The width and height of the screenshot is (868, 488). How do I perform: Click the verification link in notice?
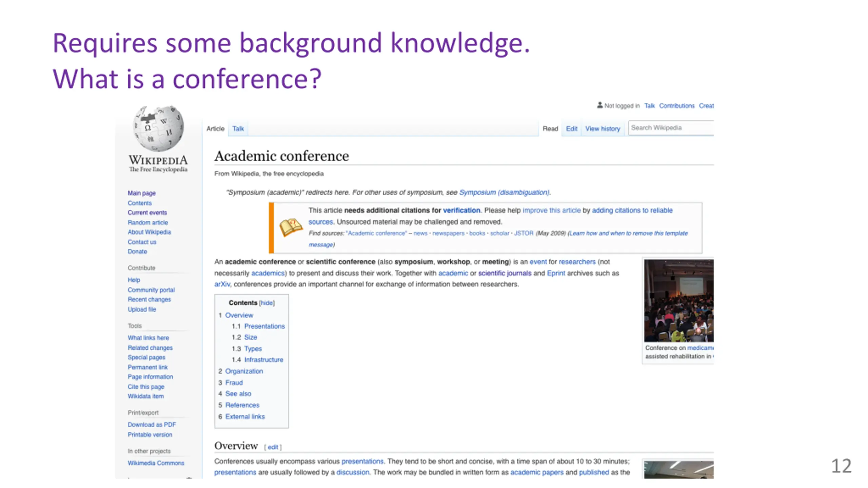[x=462, y=210]
